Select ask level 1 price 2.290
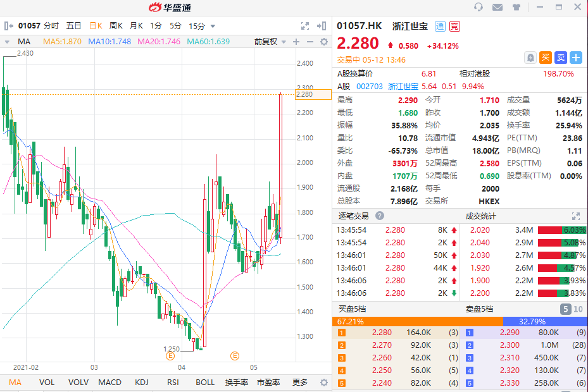The height and width of the screenshot is (392, 588). (510, 333)
